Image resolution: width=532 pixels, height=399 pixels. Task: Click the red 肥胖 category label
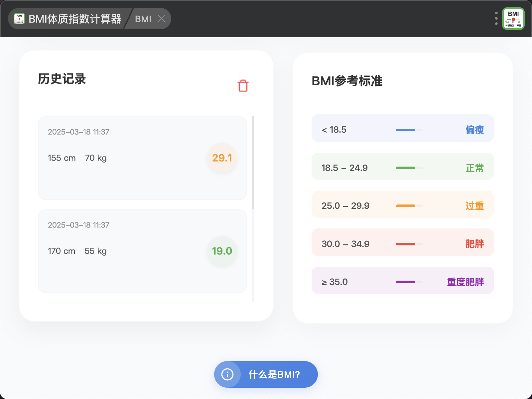point(474,244)
